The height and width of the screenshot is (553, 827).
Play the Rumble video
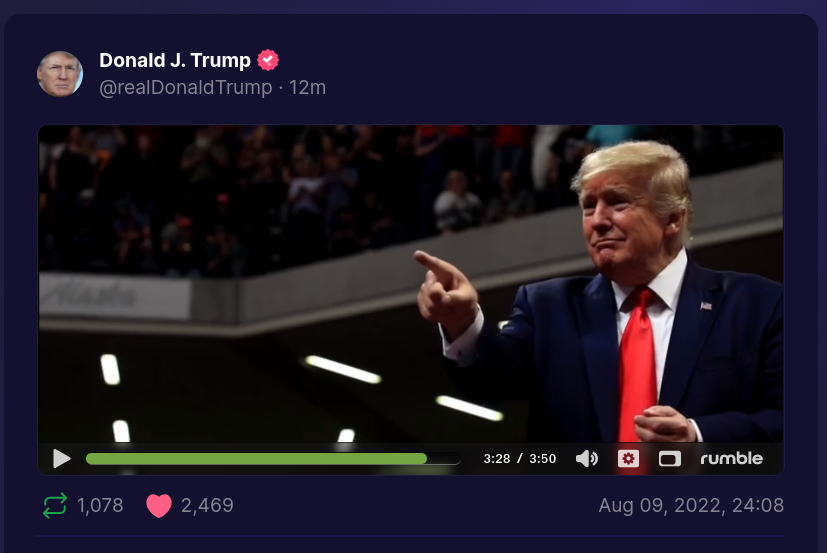pos(62,459)
